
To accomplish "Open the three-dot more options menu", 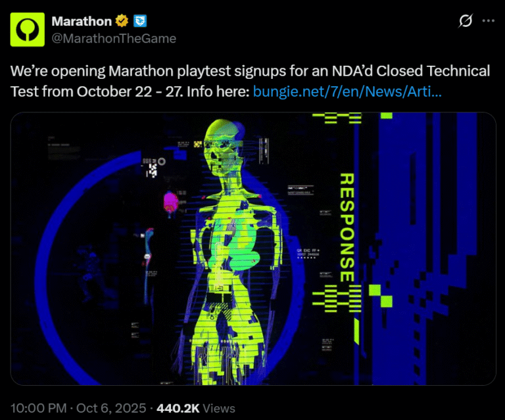I will tap(489, 21).
